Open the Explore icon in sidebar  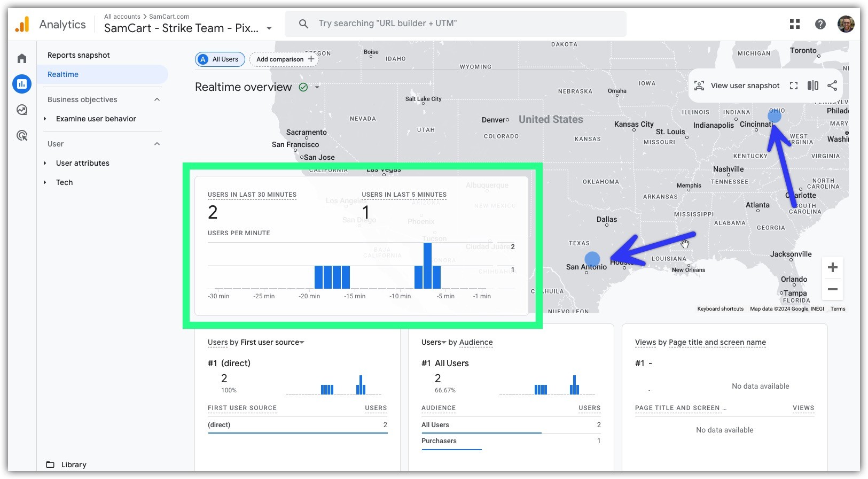point(22,110)
